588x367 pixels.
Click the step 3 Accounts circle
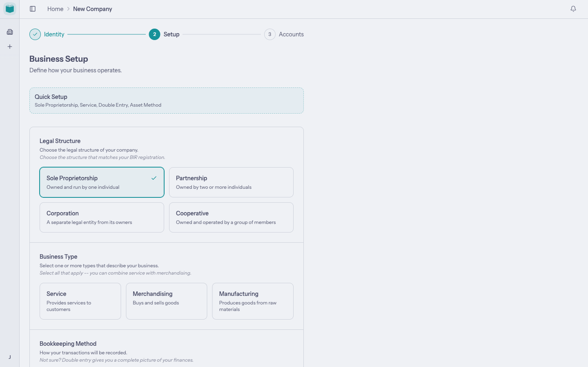coord(269,34)
